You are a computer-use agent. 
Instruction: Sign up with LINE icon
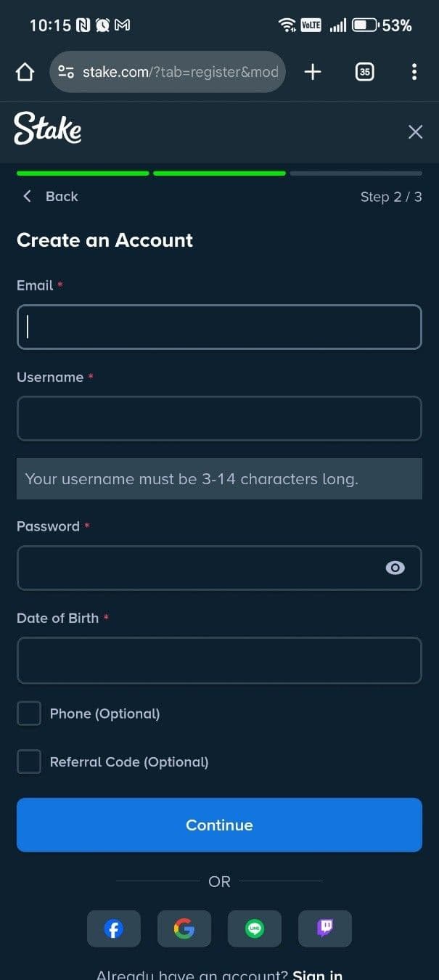255,928
